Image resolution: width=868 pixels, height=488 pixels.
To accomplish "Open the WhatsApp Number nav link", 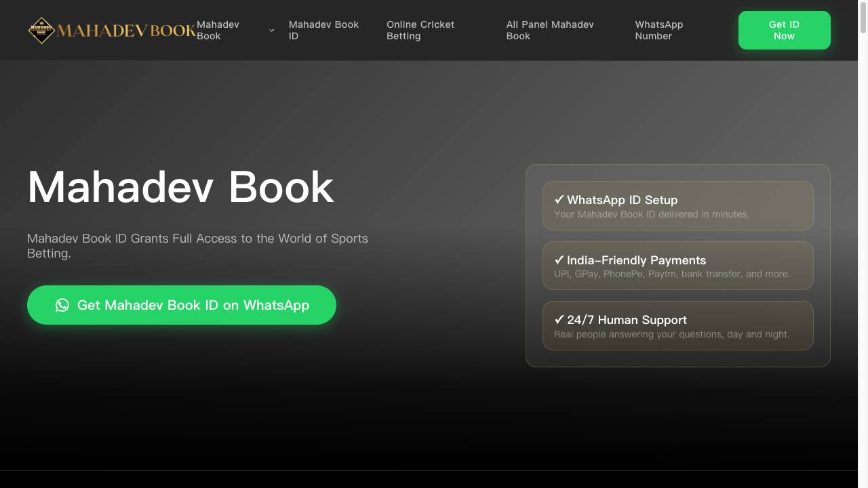I will [659, 30].
